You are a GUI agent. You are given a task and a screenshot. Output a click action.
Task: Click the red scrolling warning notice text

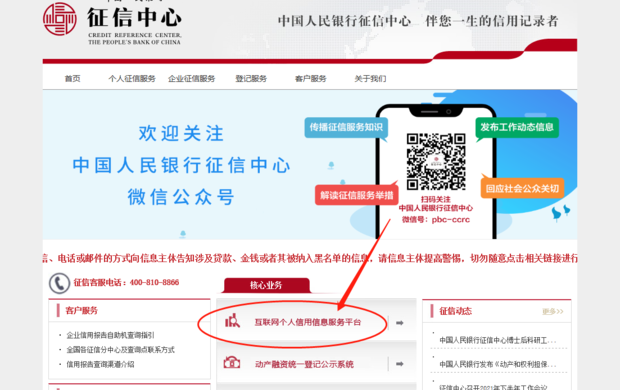click(310, 259)
